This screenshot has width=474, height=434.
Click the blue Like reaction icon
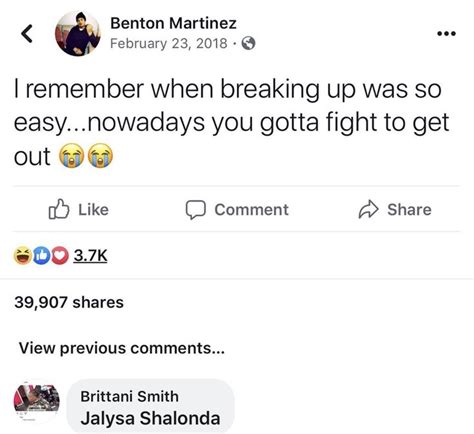pos(41,256)
